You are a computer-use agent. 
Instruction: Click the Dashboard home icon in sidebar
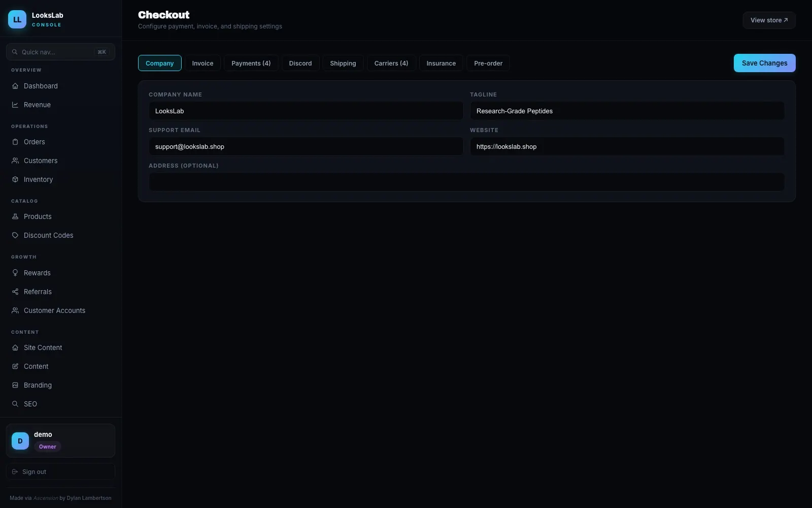15,86
